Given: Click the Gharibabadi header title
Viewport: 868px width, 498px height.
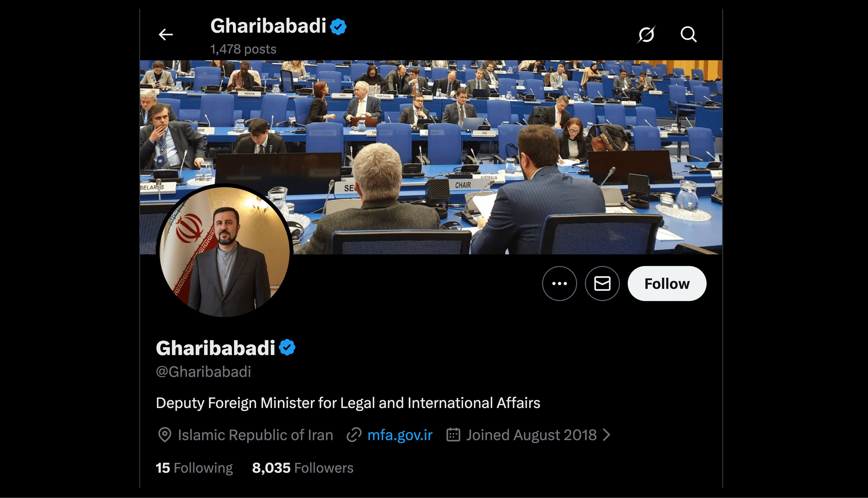Looking at the screenshot, I should point(268,26).
